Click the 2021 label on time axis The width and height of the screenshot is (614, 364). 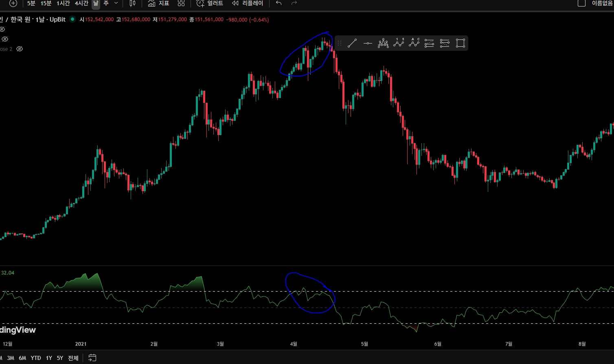coord(81,344)
